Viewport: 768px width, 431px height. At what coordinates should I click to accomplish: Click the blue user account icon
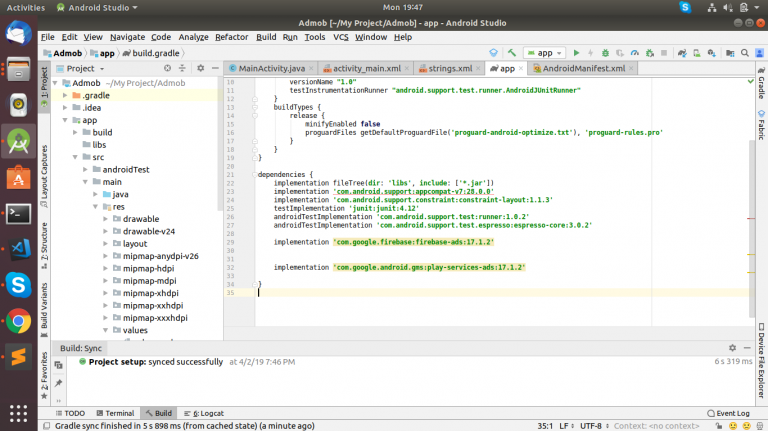tap(760, 53)
